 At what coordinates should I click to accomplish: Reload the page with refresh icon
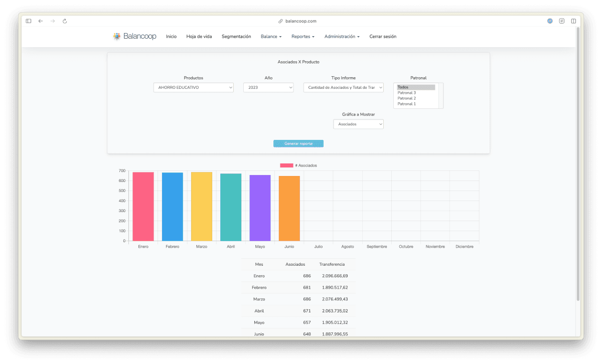[65, 21]
